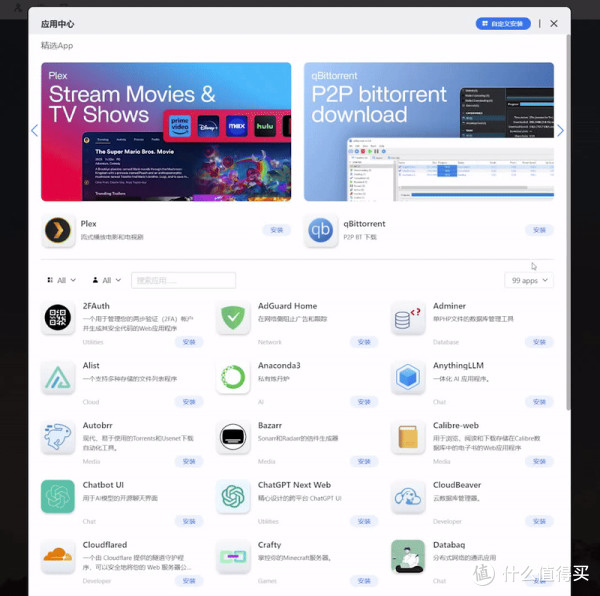Image resolution: width=600 pixels, height=596 pixels.
Task: Open the Databag app icon
Action: coord(408,556)
